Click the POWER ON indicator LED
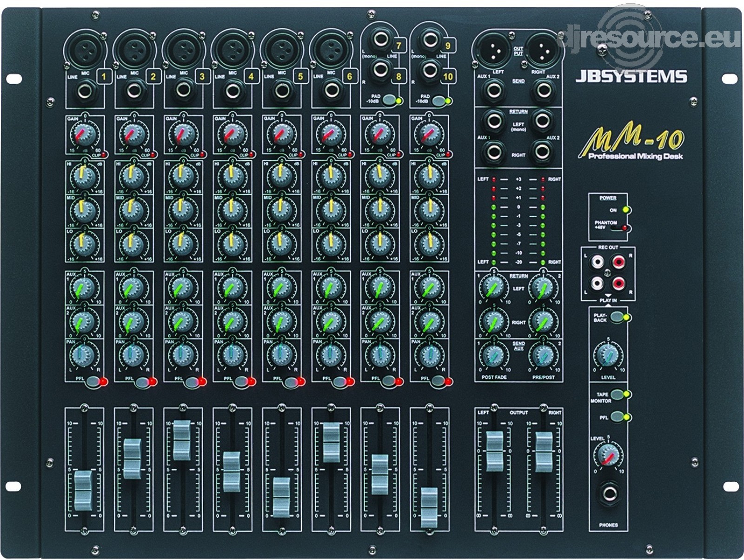This screenshot has height=560, width=744. click(x=626, y=210)
